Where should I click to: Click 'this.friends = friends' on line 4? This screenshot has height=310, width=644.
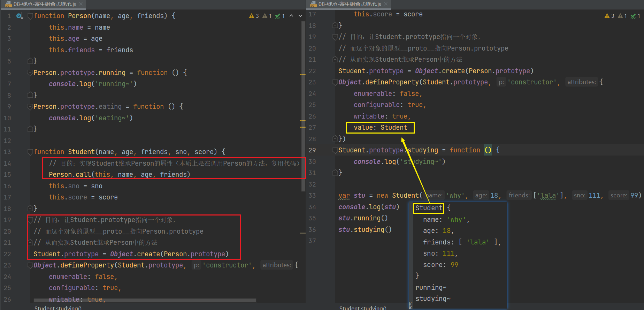pos(91,50)
